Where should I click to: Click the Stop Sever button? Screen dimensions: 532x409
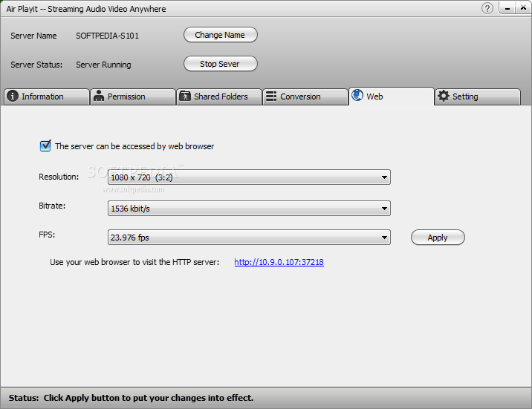pyautogui.click(x=221, y=64)
